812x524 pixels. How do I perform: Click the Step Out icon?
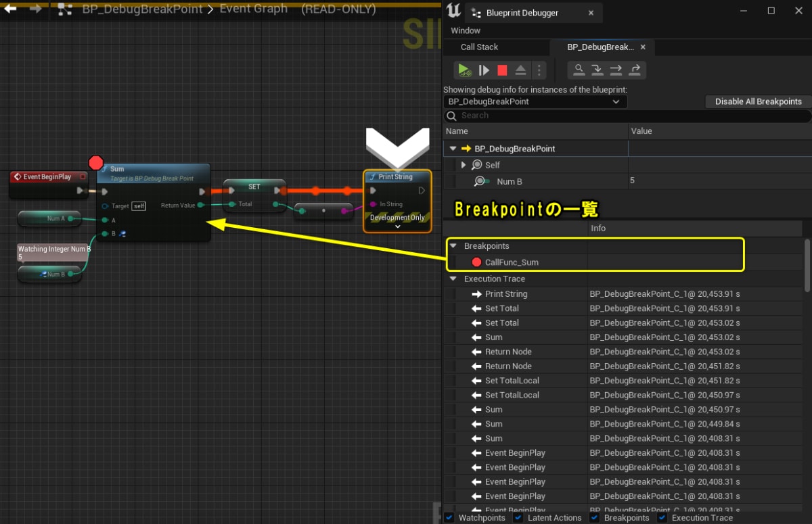pos(635,70)
